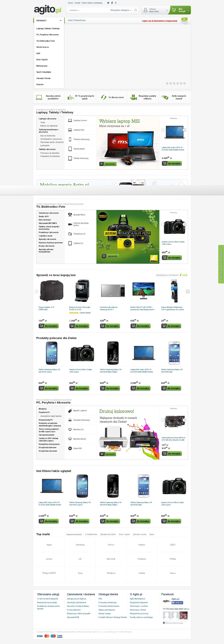The image size is (224, 644).
Task: Next product arrow in live purchases carousel
Action: (188, 292)
